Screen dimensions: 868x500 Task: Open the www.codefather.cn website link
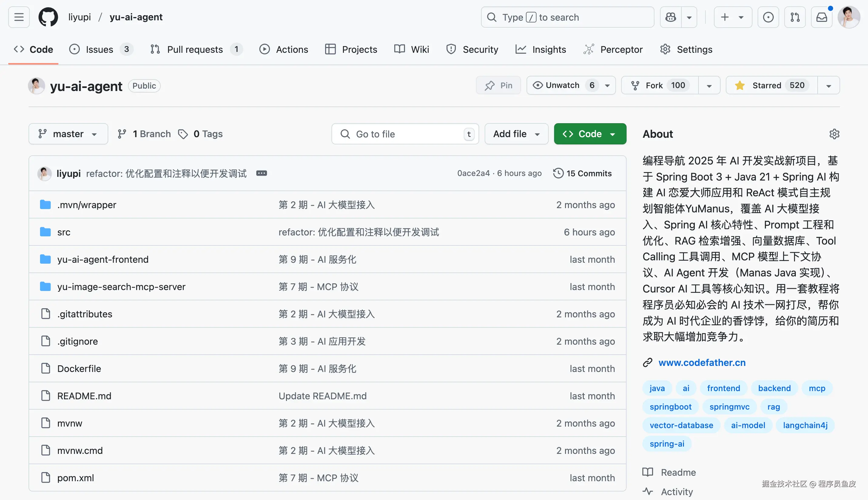[x=702, y=363]
